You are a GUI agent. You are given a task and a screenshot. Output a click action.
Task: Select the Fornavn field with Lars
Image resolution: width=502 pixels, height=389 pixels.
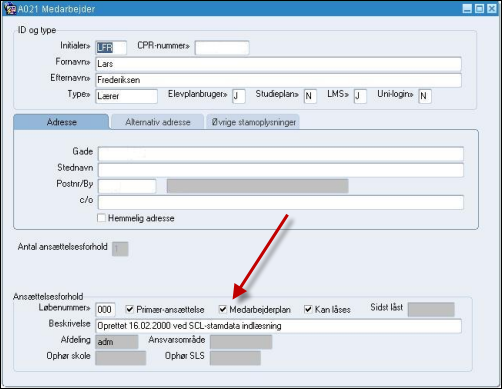coord(278,64)
